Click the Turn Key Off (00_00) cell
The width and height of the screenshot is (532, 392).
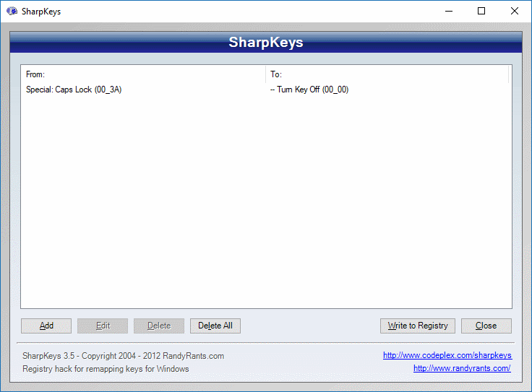click(309, 90)
